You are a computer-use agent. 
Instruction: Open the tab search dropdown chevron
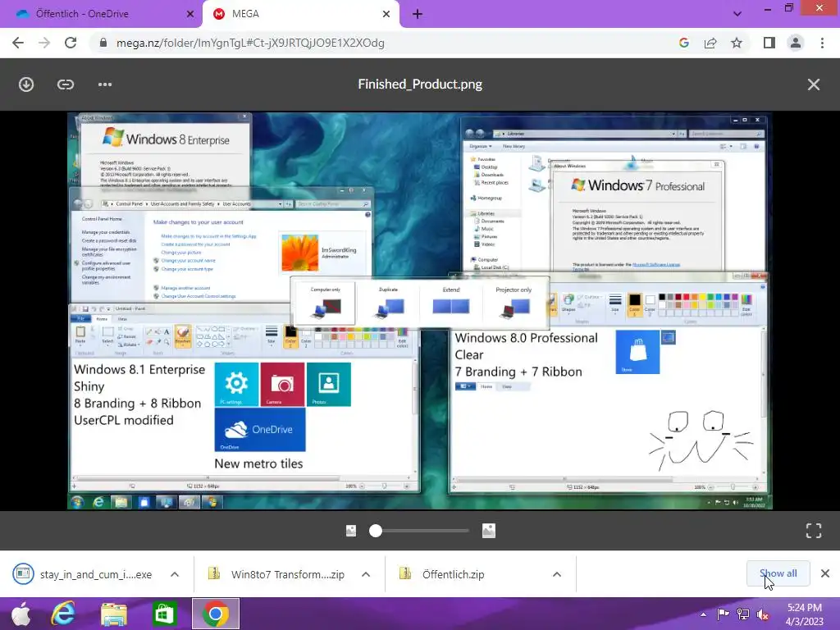(x=737, y=14)
